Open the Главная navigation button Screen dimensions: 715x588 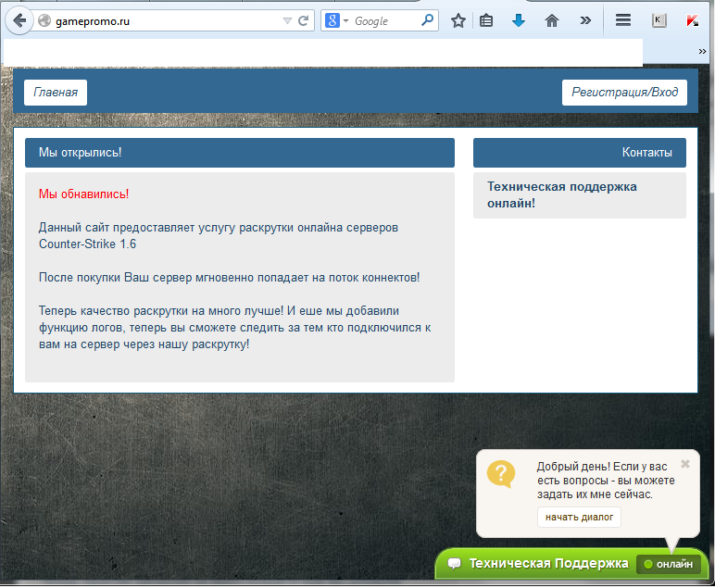click(56, 93)
